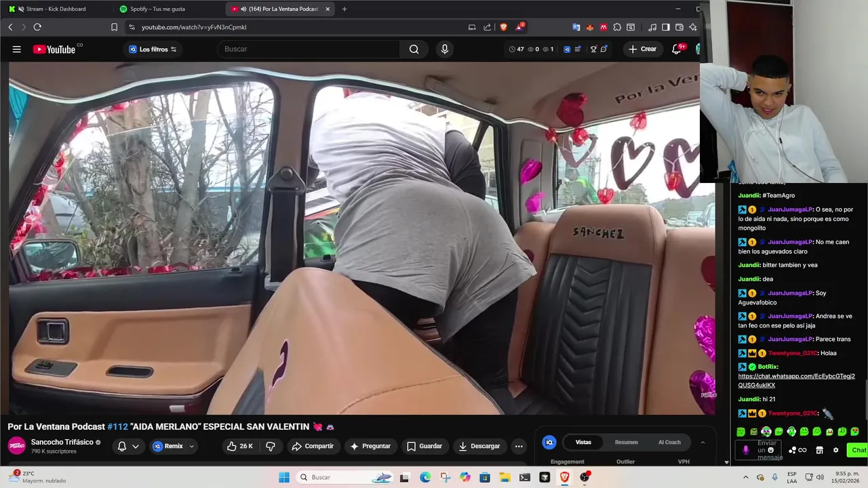This screenshot has width=868, height=488.
Task: Open the Sancocho Trifásico channel avatar
Action: coord(17,446)
